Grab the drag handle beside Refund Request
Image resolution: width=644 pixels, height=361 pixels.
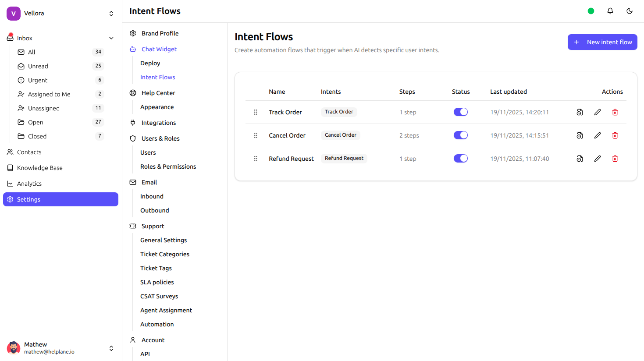256,158
